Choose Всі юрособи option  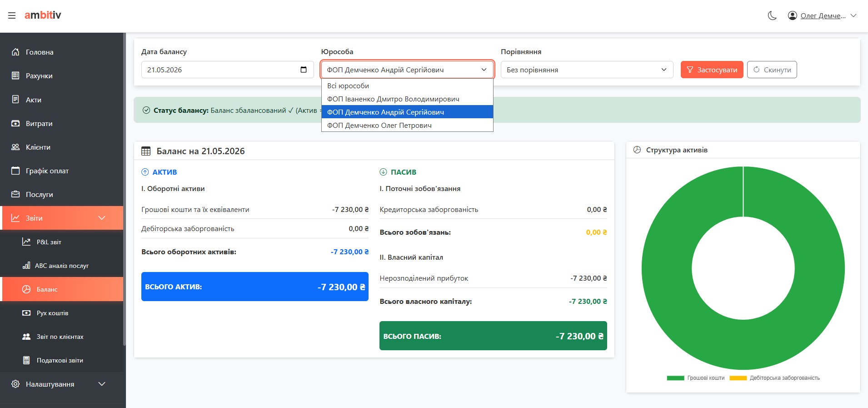(407, 86)
